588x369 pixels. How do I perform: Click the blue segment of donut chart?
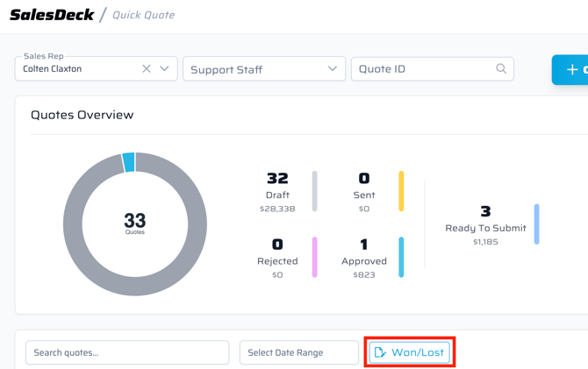(129, 162)
